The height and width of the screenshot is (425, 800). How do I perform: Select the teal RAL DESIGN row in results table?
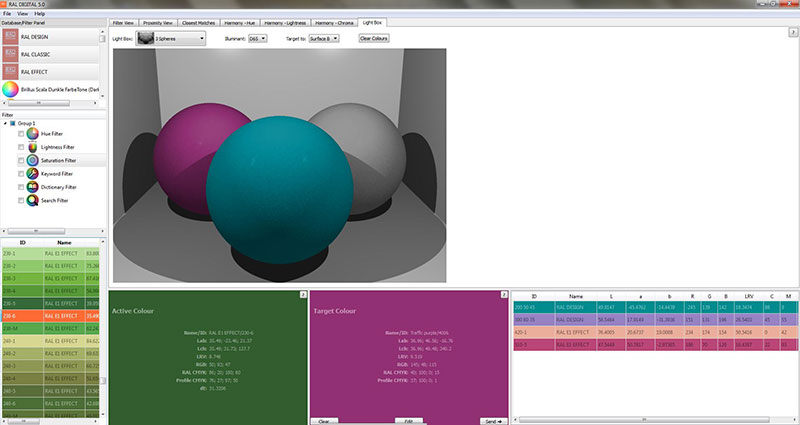(x=655, y=307)
